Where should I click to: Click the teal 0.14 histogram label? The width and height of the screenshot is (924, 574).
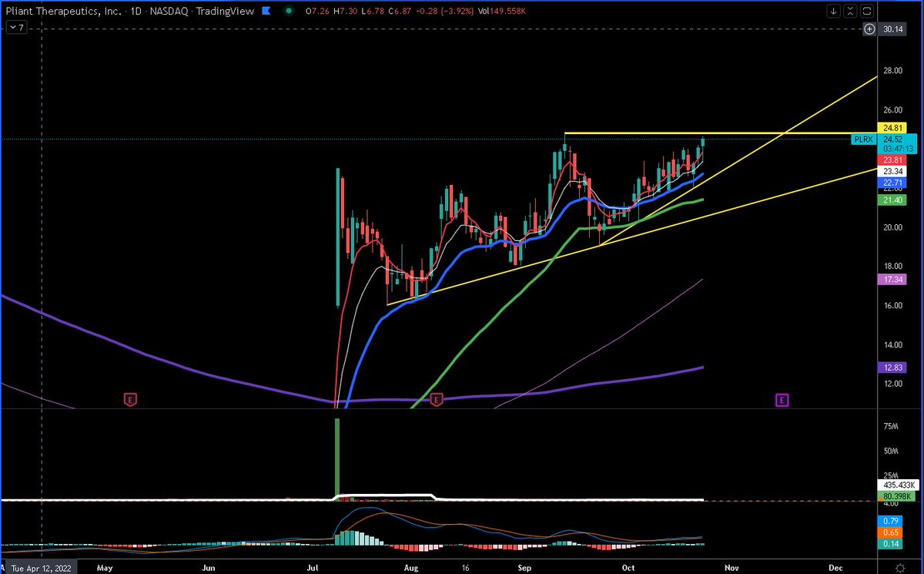(x=892, y=544)
